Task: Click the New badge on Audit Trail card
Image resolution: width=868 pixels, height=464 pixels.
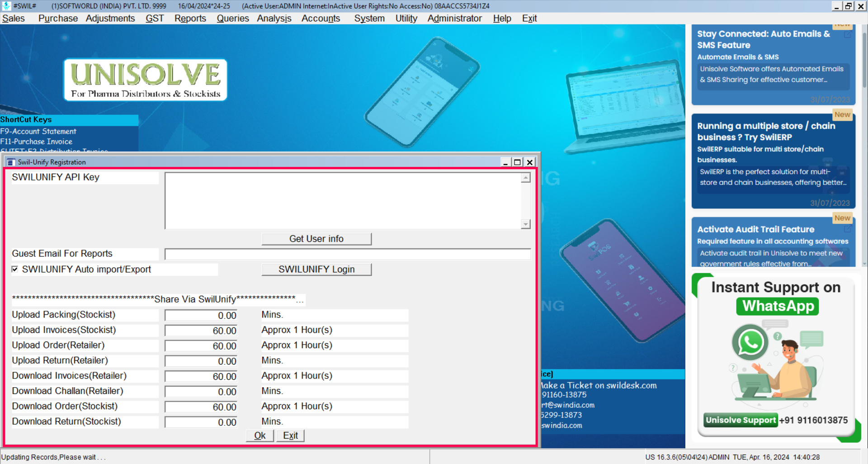Action: 842,218
